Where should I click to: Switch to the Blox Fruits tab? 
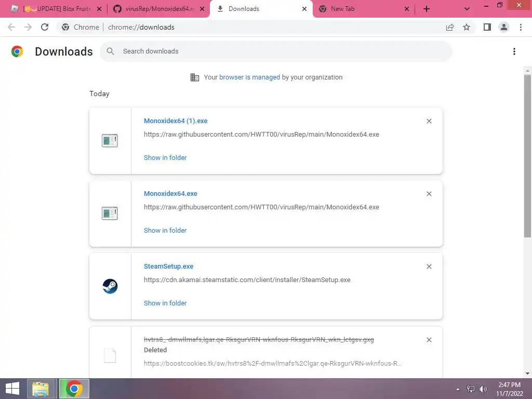click(56, 9)
